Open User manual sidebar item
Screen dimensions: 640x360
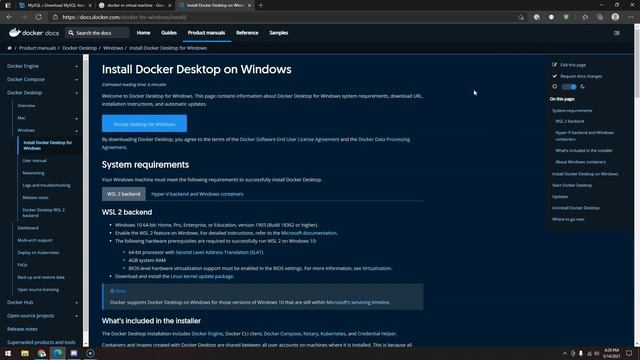point(34,161)
